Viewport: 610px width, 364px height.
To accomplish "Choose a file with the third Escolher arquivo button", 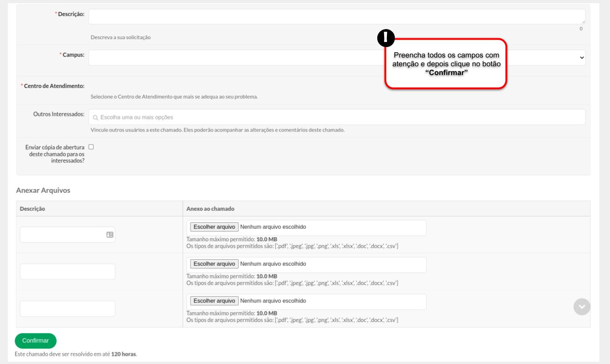I will coord(214,301).
